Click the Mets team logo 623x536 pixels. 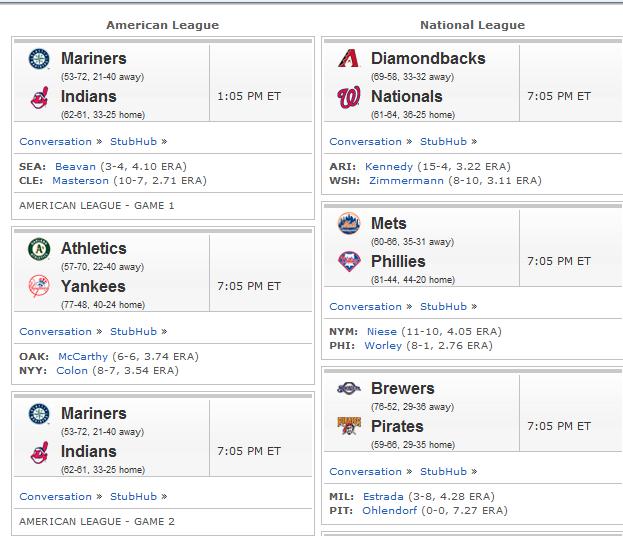coord(349,223)
